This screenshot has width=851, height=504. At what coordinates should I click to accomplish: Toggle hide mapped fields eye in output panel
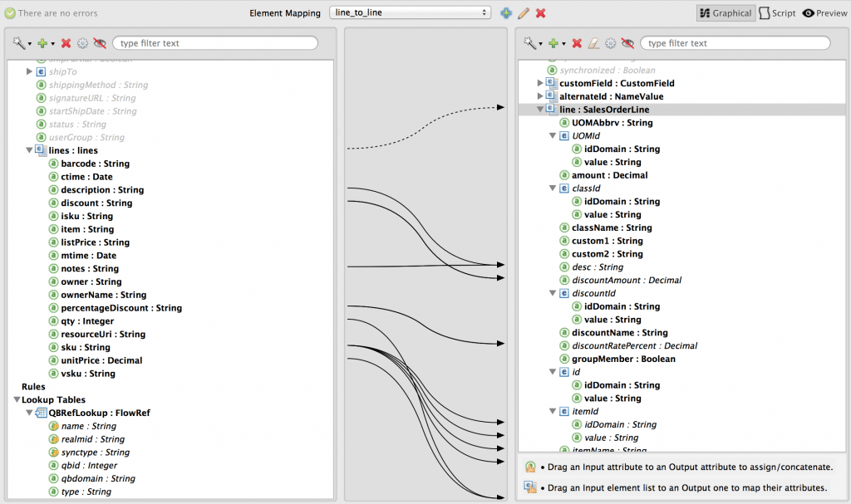coord(627,42)
